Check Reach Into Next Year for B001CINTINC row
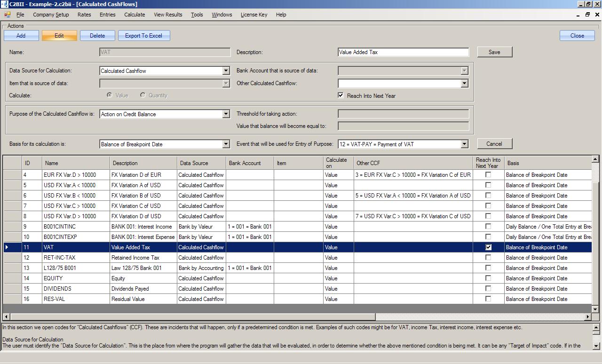This screenshot has height=364, width=602. 488,226
